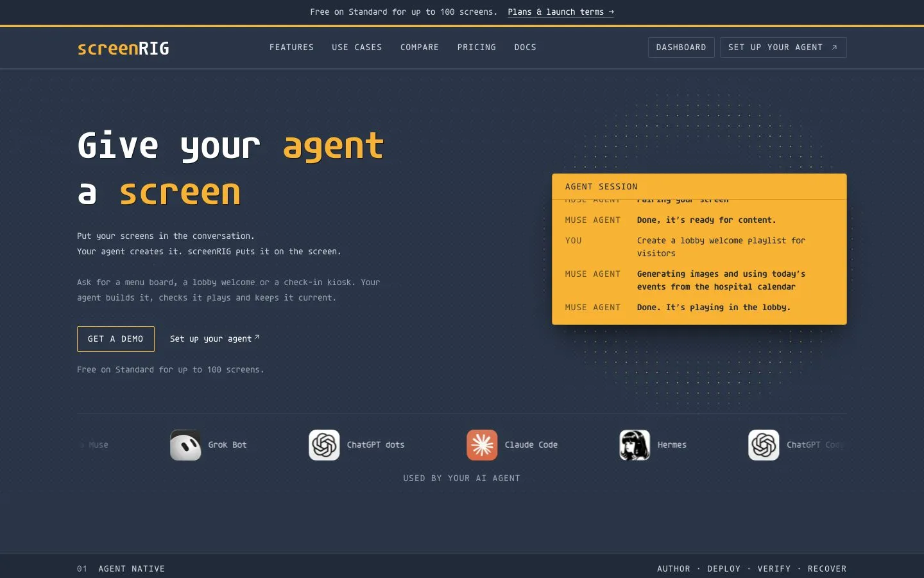Screen dimensions: 924x578
Task: Click the Claude Code label
Action: 531,445
